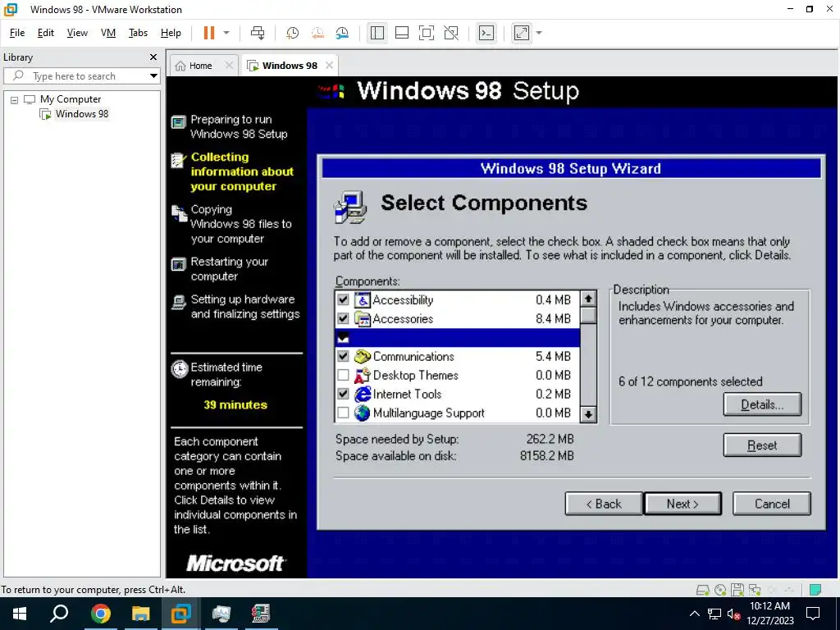The width and height of the screenshot is (840, 630).
Task: Open Chrome from the taskbar
Action: pos(100,614)
